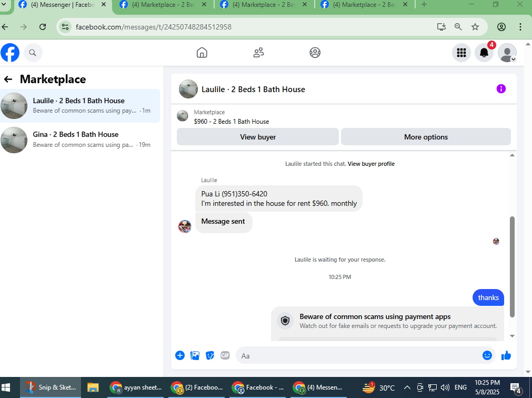This screenshot has height=398, width=532.
Task: Select the Gina conversation in the list
Action: (x=80, y=140)
